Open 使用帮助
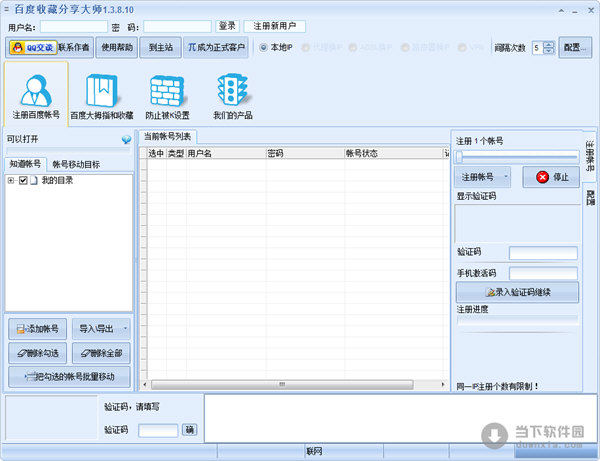The height and width of the screenshot is (461, 600). pos(117,47)
